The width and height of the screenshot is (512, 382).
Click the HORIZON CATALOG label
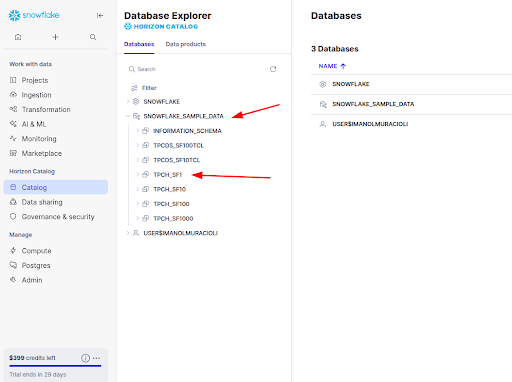pyautogui.click(x=166, y=27)
